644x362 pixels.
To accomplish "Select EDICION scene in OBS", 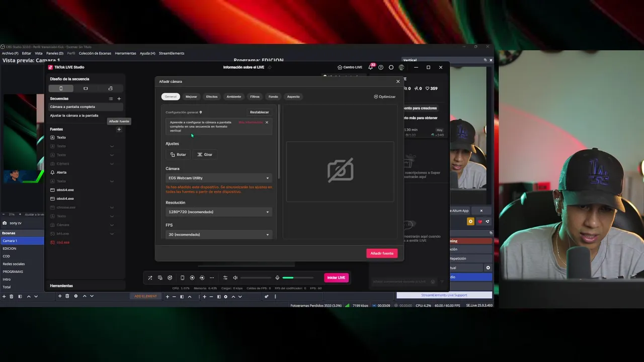I will 22,248.
